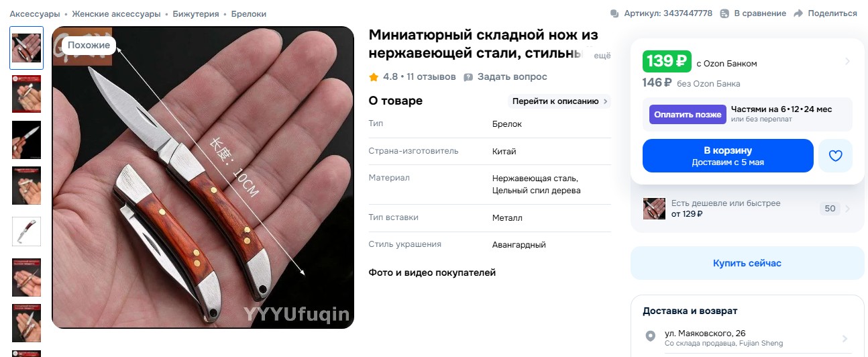The width and height of the screenshot is (868, 357).
Task: Click the share arrow icon
Action: [798, 13]
